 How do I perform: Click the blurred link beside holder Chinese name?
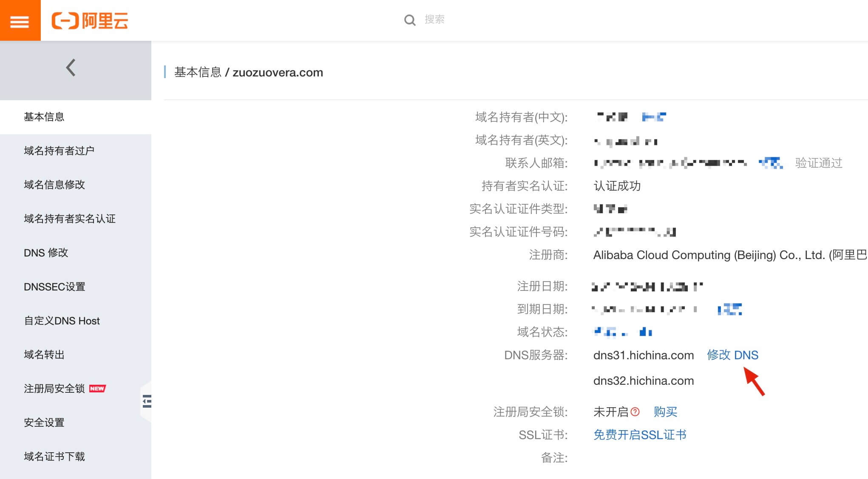click(654, 117)
